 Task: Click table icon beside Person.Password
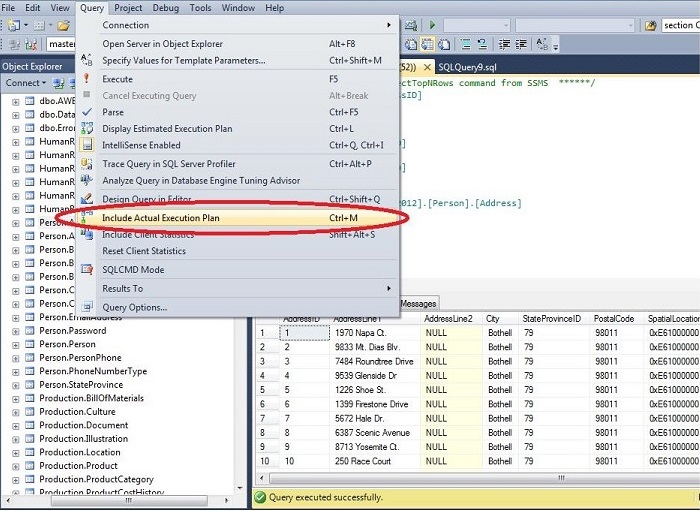coord(29,331)
